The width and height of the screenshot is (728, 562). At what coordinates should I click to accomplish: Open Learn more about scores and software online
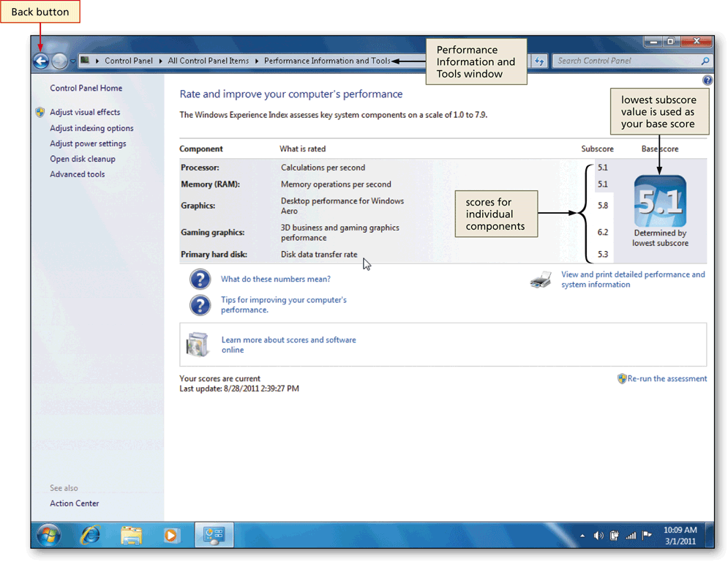(288, 345)
